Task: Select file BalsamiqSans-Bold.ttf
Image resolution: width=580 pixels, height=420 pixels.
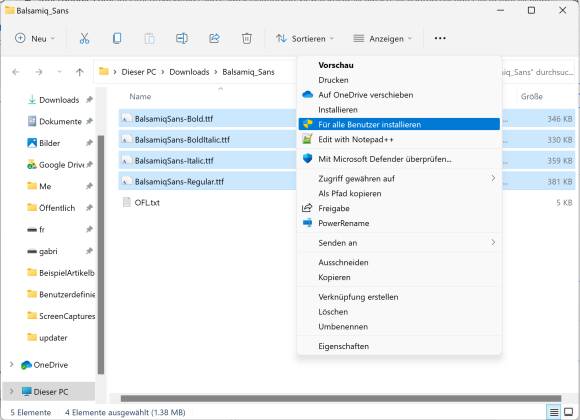Action: click(x=174, y=119)
